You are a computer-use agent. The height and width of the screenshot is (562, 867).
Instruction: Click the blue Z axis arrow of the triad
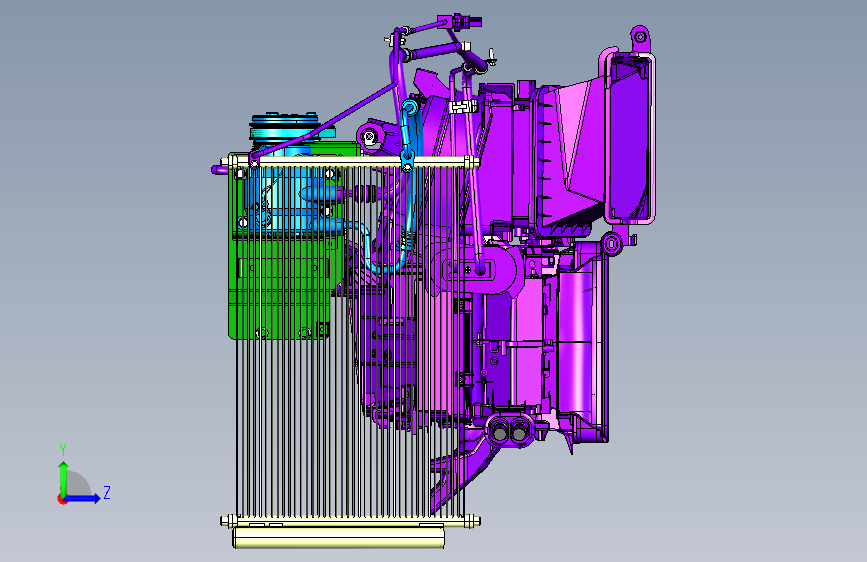[83, 498]
